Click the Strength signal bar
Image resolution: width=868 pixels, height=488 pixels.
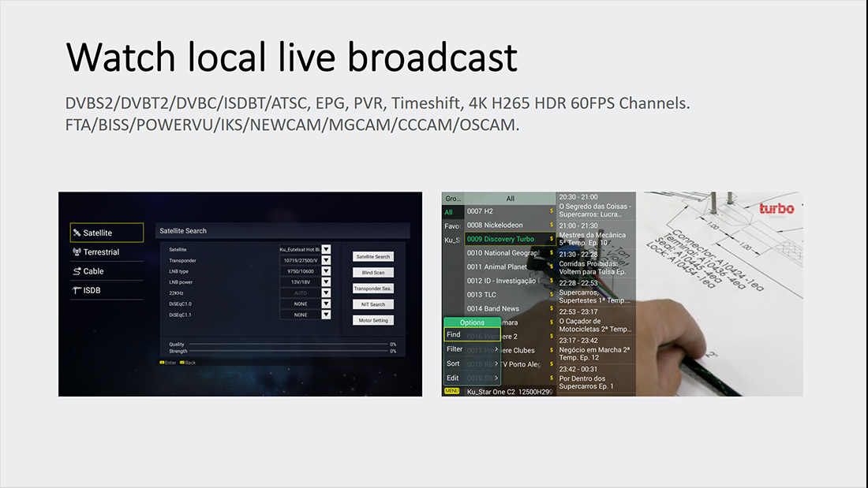288,351
